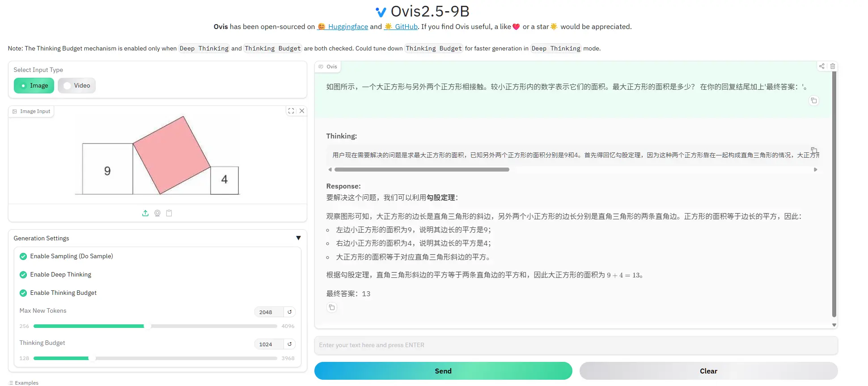Select the Video input type radio

[x=76, y=85]
